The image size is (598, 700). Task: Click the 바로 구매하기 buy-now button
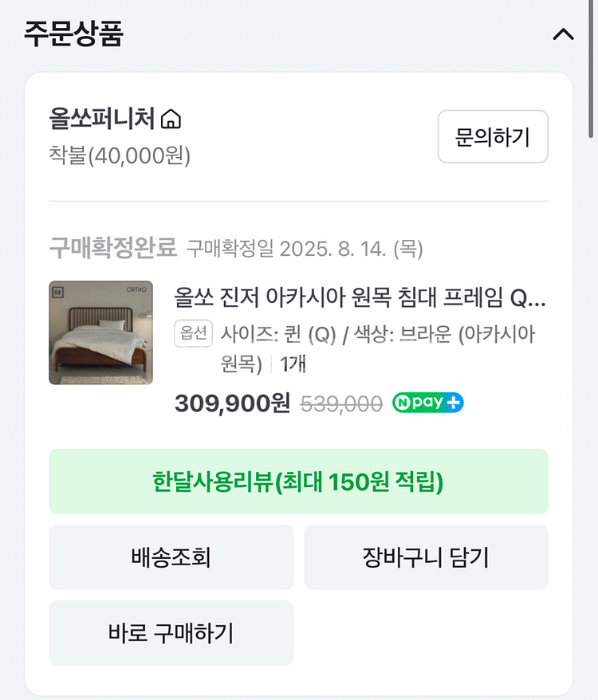171,633
